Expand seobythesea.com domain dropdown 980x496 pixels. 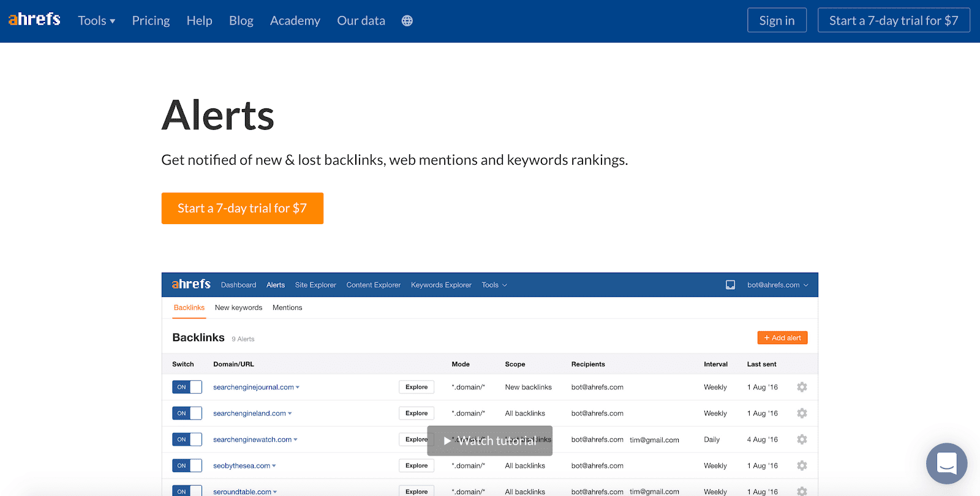[274, 466]
